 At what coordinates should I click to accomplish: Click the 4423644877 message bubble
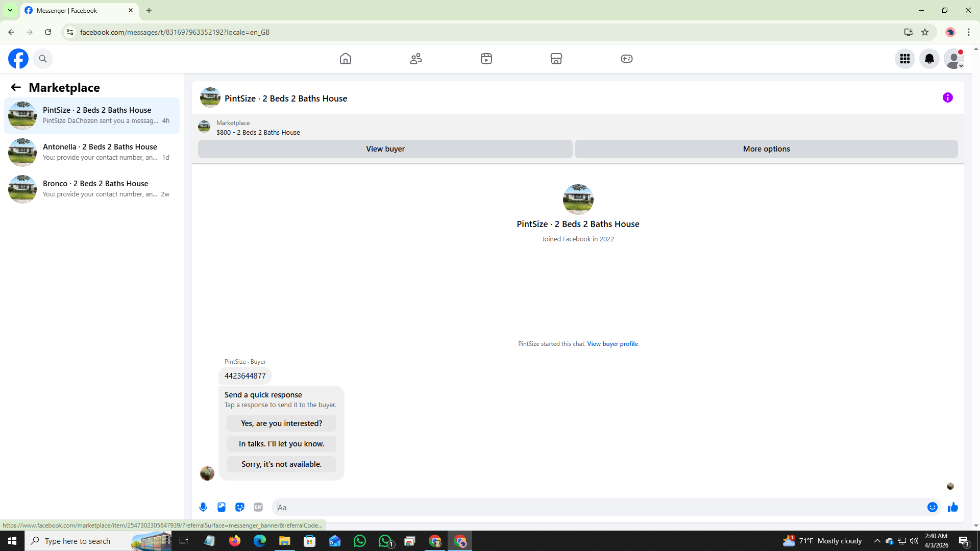click(245, 376)
